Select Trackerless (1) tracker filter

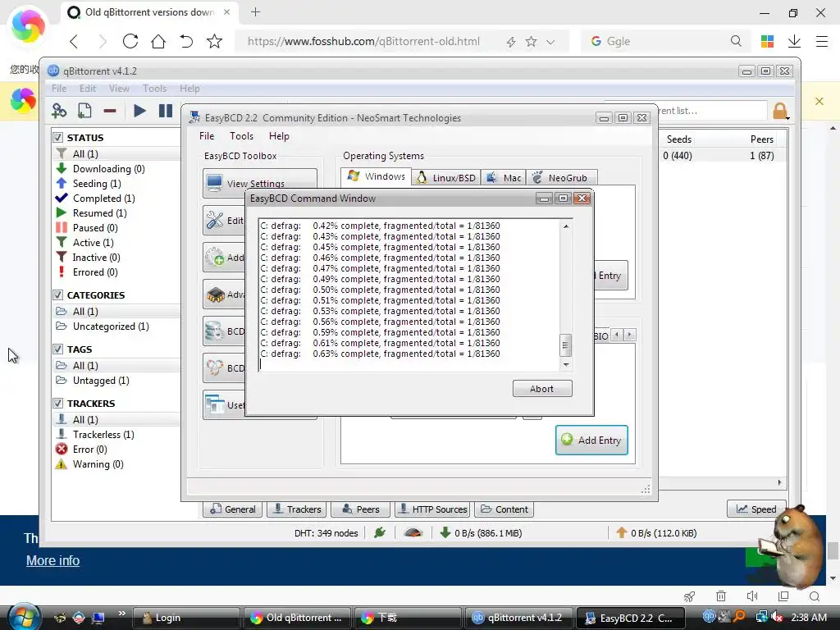tap(103, 435)
